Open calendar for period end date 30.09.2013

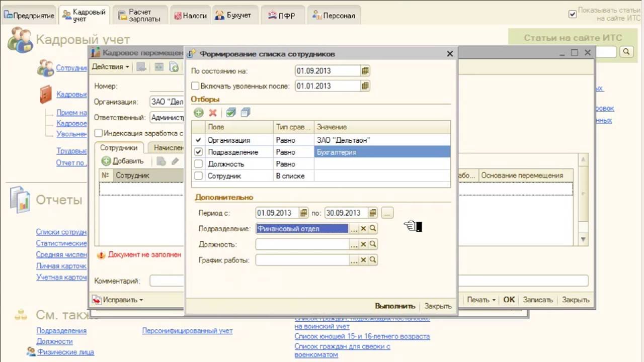(x=373, y=213)
